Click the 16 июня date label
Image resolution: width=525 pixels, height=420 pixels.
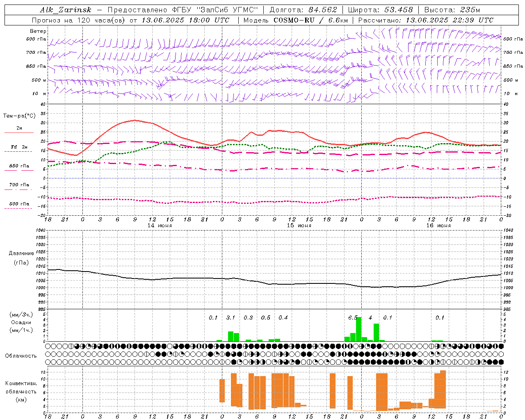[438, 226]
